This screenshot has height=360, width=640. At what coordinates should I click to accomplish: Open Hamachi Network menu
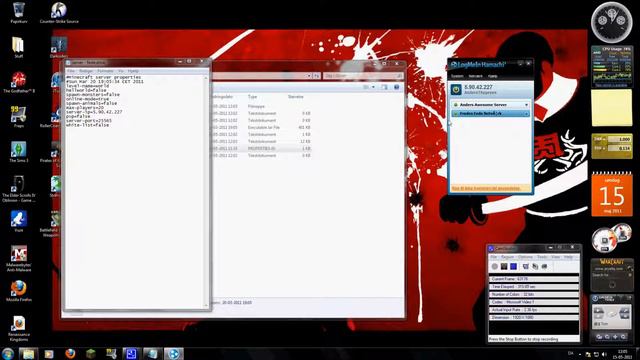tap(475, 76)
